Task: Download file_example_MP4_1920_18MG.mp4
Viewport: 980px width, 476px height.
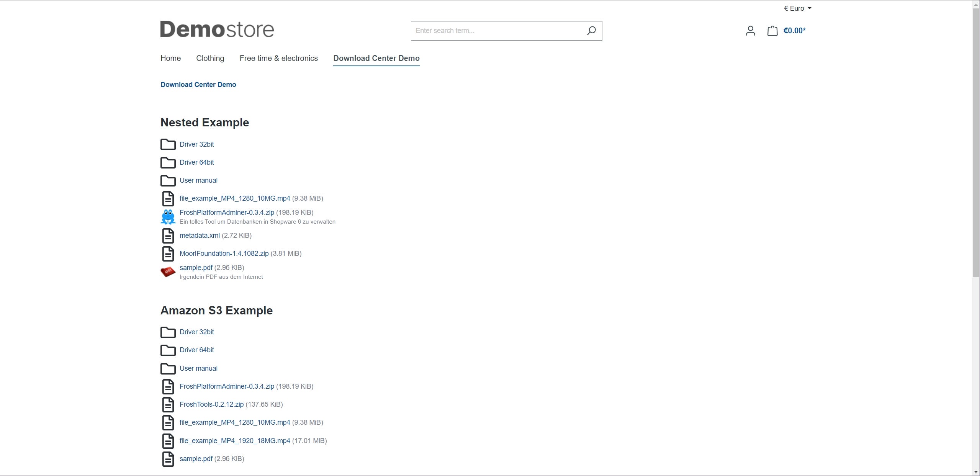Action: [x=235, y=441]
